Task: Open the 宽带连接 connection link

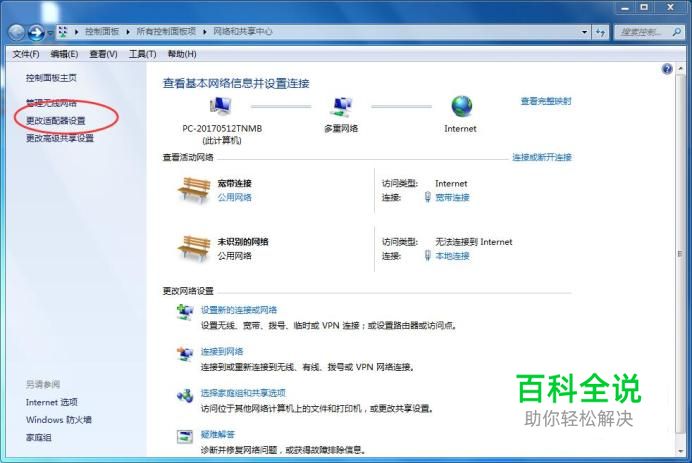Action: 452,197
